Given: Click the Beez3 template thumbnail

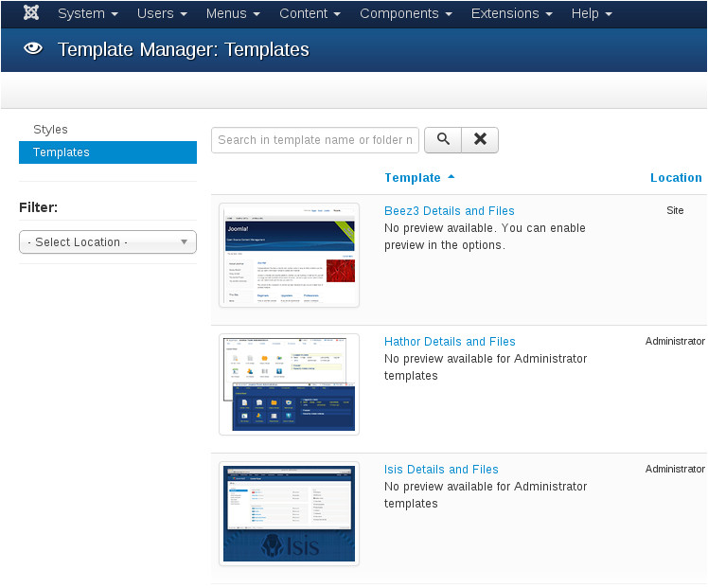Looking at the screenshot, I should pos(289,255).
